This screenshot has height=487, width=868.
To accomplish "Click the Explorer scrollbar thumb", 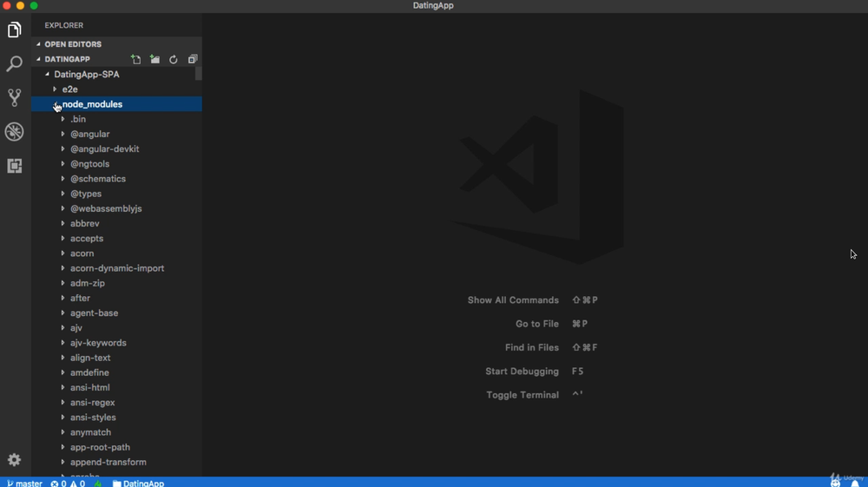I will (199, 74).
